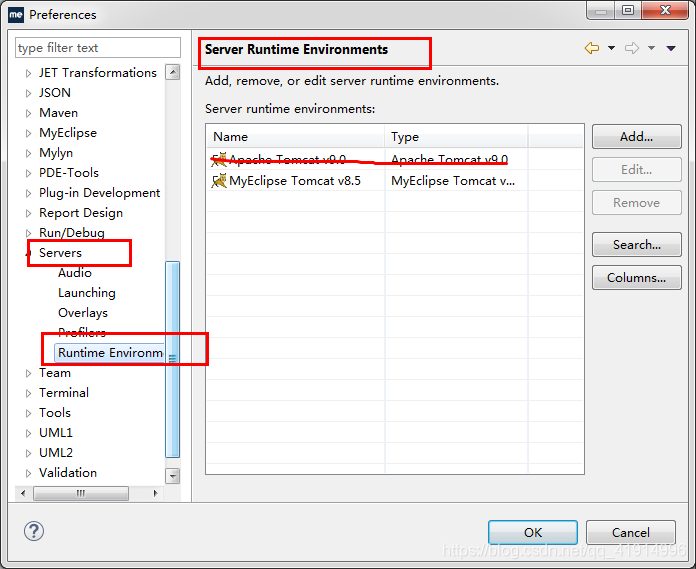Click the type filter text field
The width and height of the screenshot is (696, 569).
(x=98, y=47)
